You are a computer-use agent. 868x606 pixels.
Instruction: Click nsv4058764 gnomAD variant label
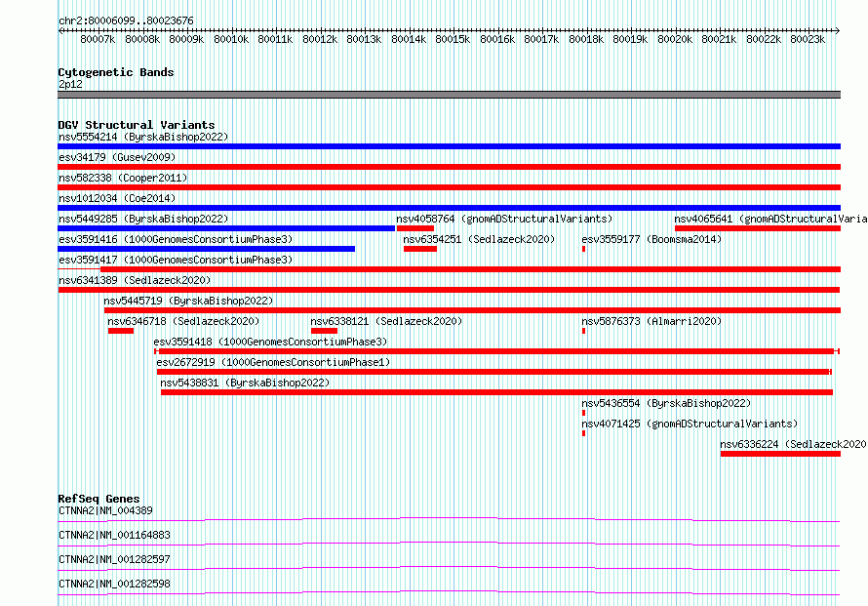[504, 219]
